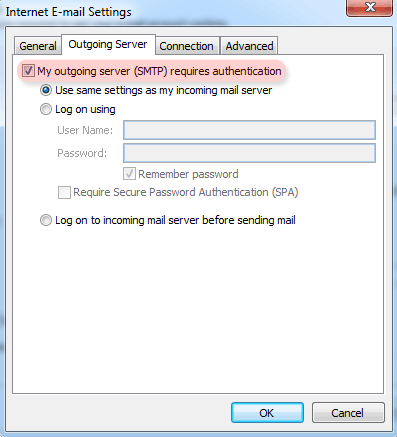Click the Password: label text
This screenshot has width=397, height=437.
(x=82, y=153)
